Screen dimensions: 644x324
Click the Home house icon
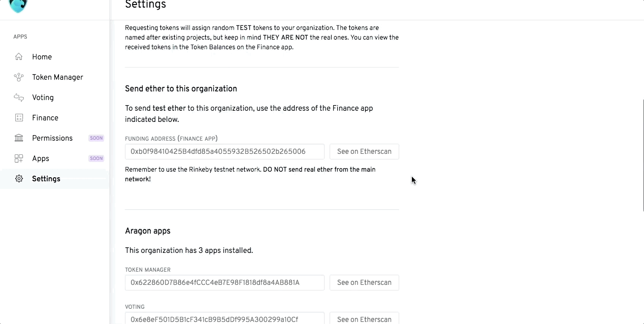pyautogui.click(x=19, y=57)
